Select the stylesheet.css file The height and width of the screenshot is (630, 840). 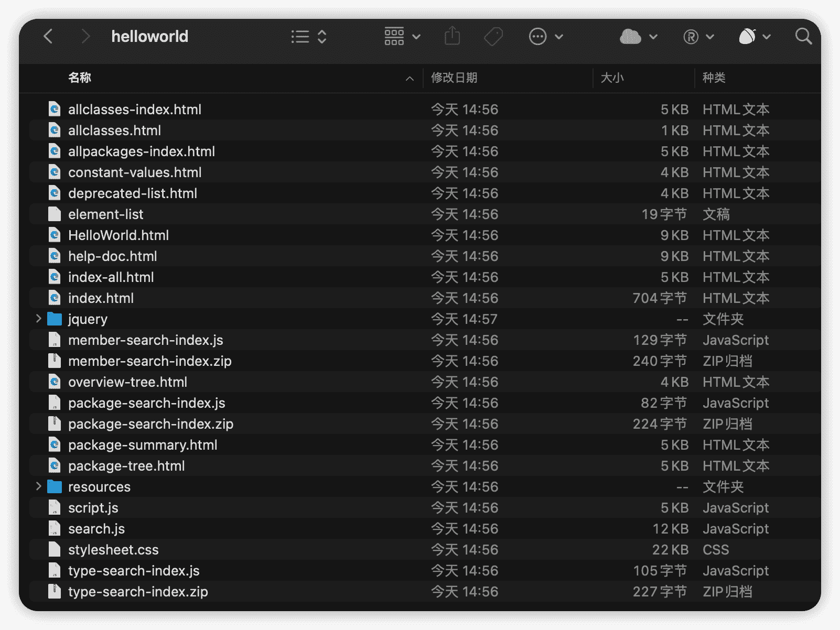click(113, 550)
